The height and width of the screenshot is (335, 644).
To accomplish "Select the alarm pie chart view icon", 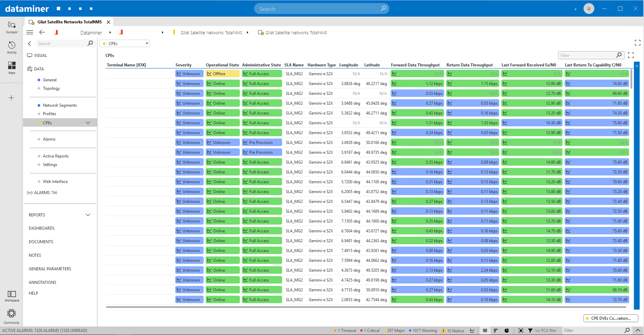I will 507,331.
